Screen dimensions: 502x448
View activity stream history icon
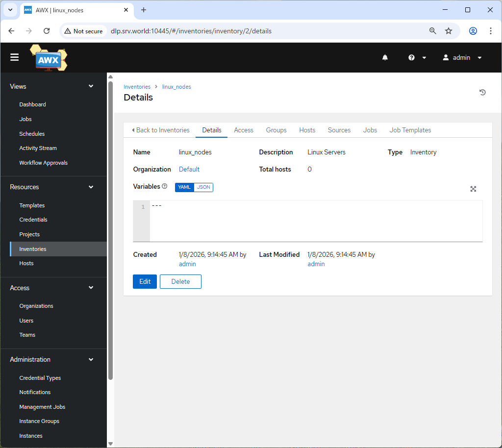click(482, 92)
